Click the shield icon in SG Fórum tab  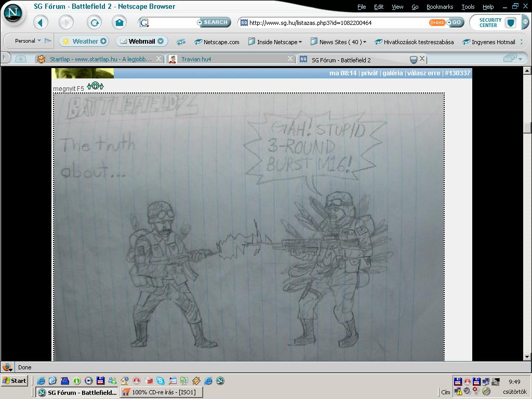tap(414, 59)
